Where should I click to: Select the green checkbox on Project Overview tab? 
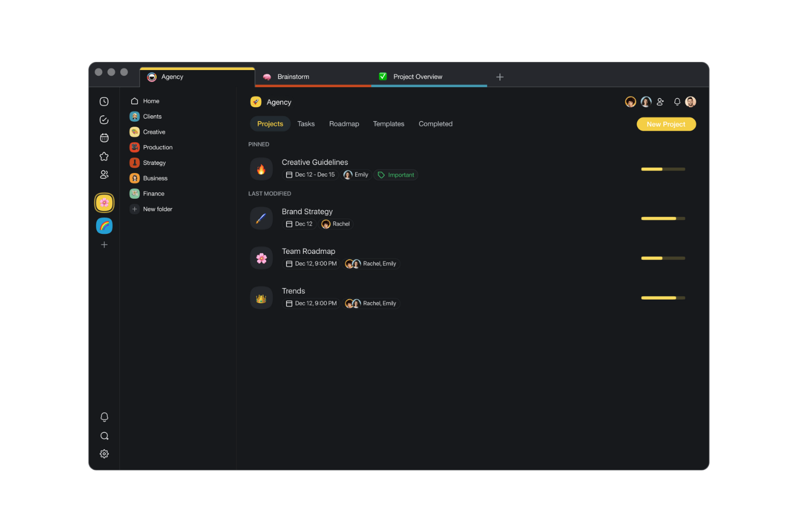(x=383, y=77)
